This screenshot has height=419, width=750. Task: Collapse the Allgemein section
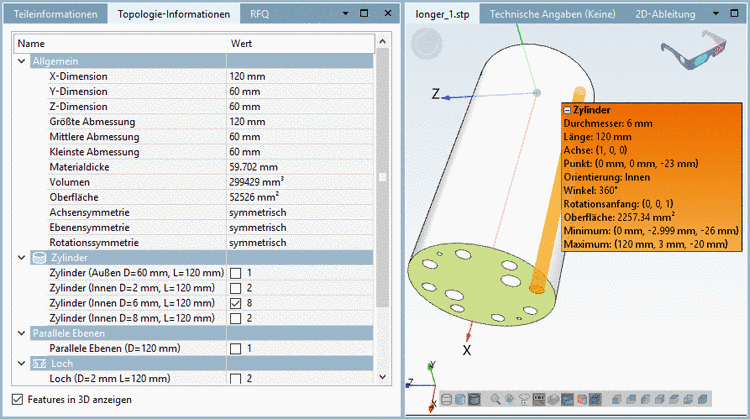[22, 61]
